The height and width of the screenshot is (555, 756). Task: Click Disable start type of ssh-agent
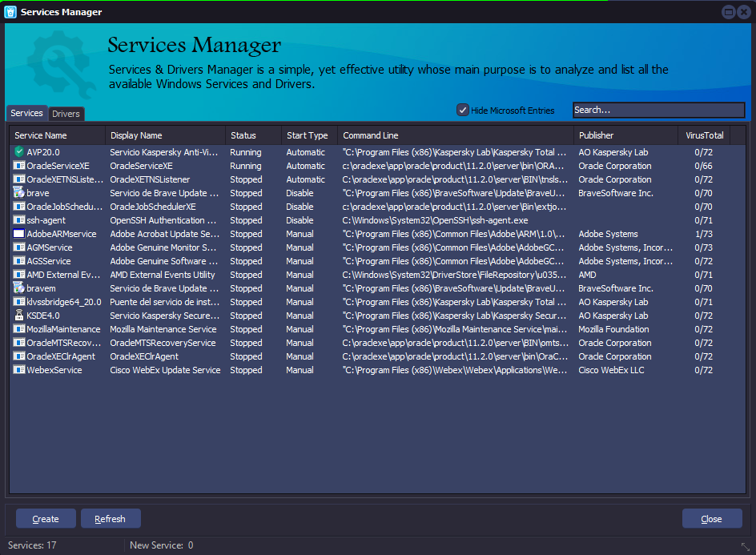[x=300, y=220]
